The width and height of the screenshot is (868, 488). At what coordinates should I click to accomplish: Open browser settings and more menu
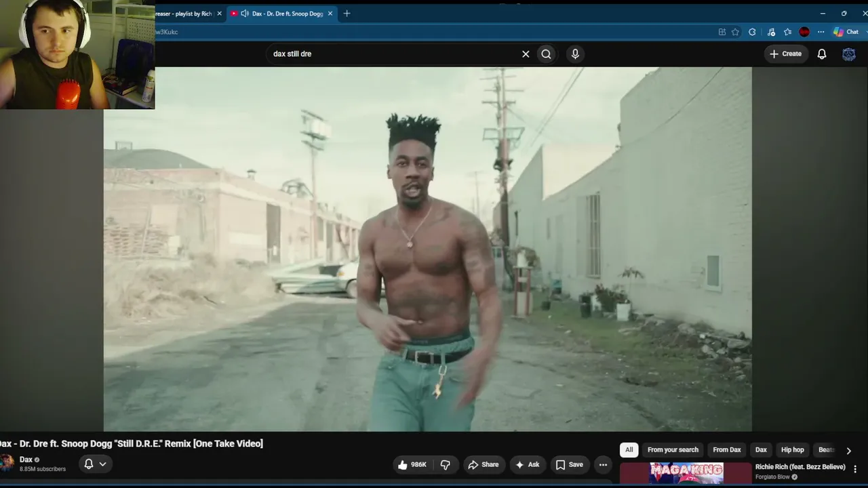[x=821, y=32]
